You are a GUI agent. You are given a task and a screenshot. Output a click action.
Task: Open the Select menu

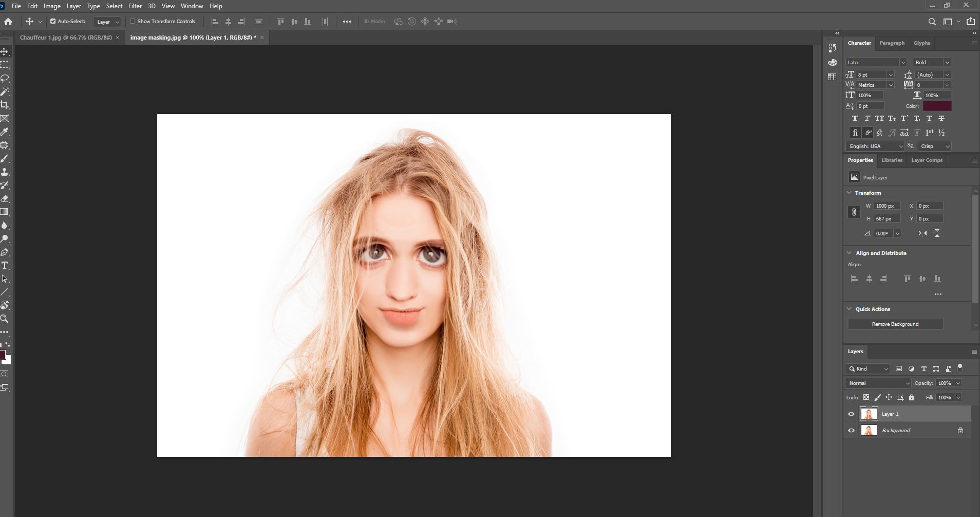(114, 6)
